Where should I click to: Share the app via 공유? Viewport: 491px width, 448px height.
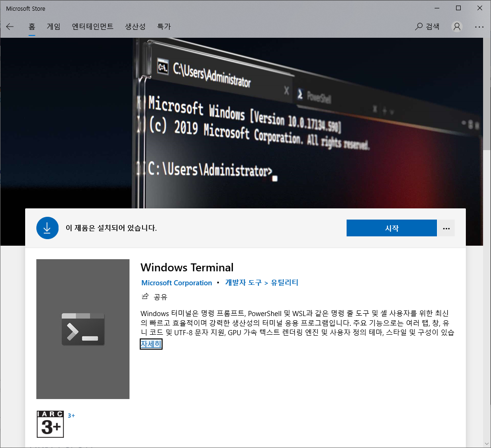click(154, 296)
